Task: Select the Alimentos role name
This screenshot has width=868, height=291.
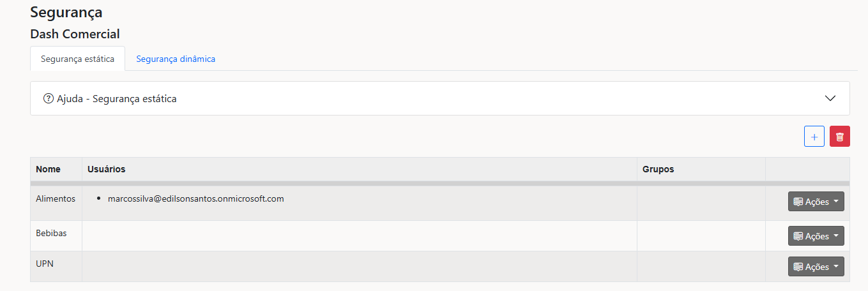Action: pos(56,198)
